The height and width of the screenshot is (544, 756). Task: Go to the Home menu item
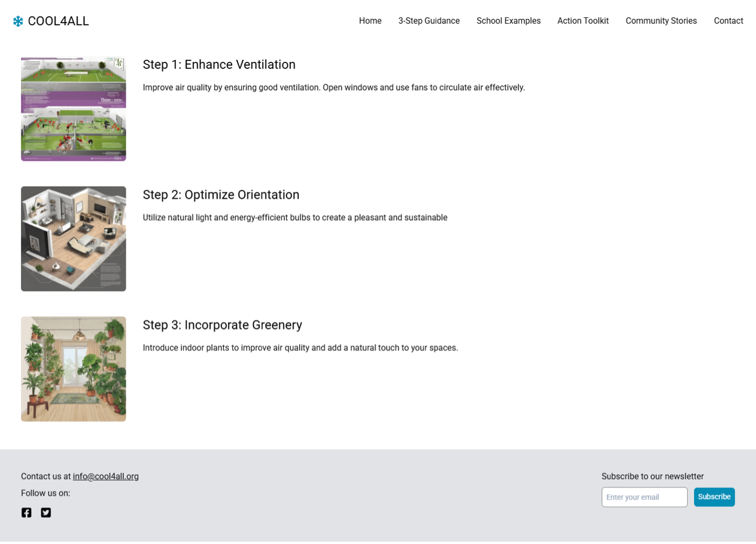pyautogui.click(x=370, y=21)
